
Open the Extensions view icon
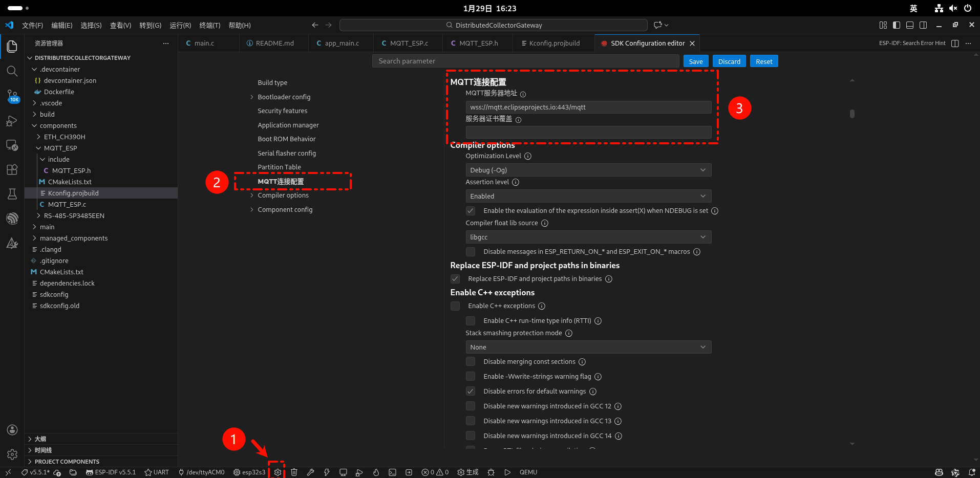coord(12,169)
